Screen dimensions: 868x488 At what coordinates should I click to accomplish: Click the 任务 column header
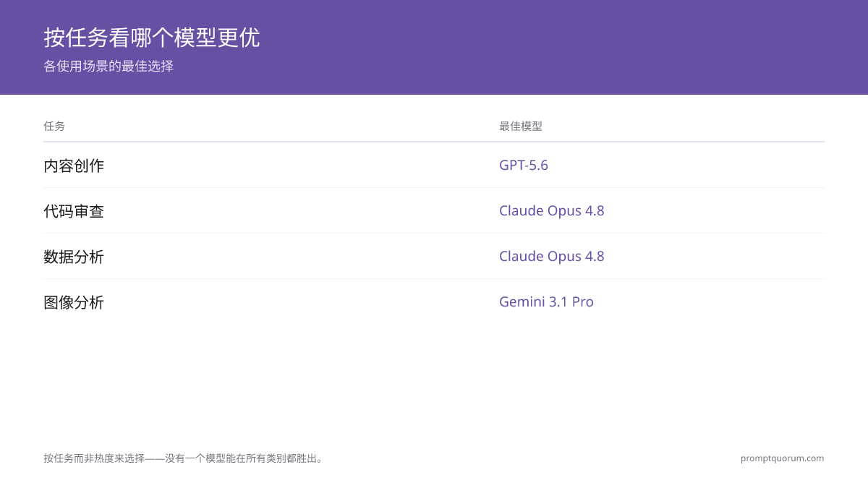tap(54, 126)
